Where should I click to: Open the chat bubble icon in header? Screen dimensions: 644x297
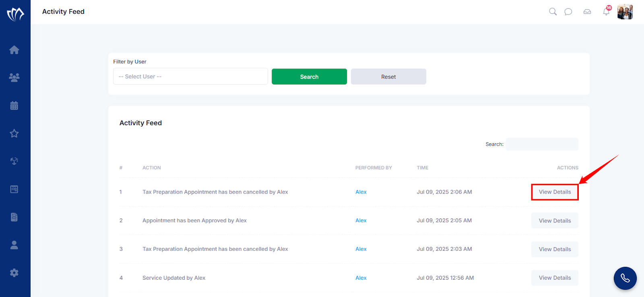568,12
